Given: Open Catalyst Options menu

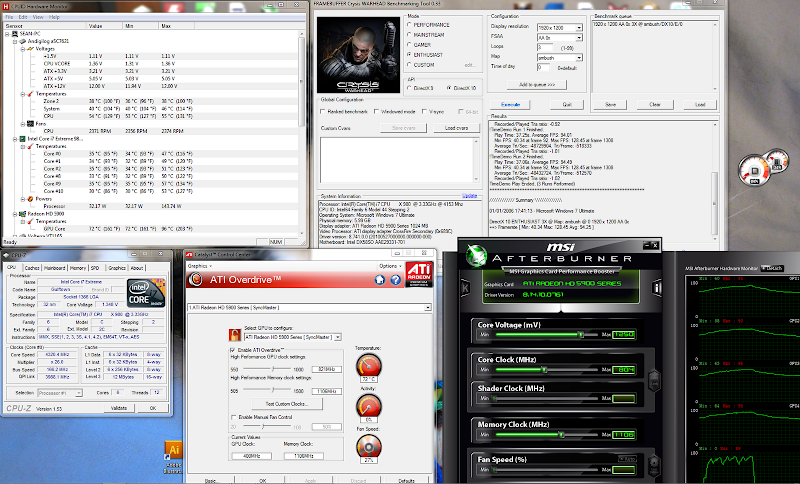Looking at the screenshot, I should [390, 266].
